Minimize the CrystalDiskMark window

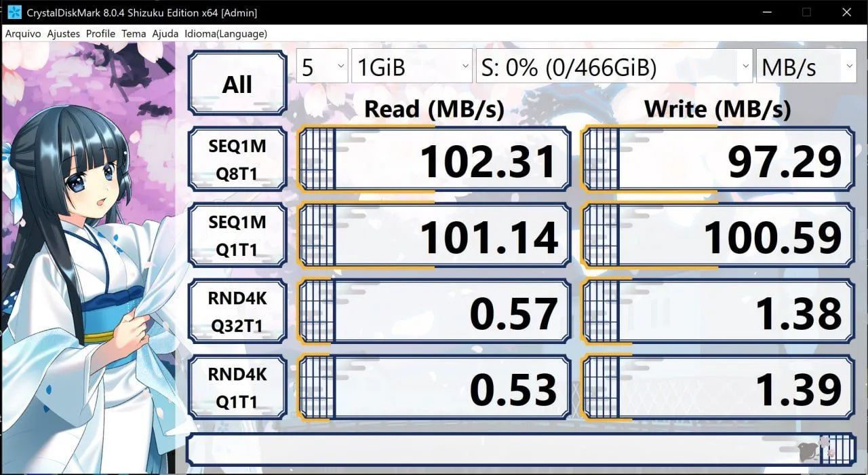pos(766,12)
